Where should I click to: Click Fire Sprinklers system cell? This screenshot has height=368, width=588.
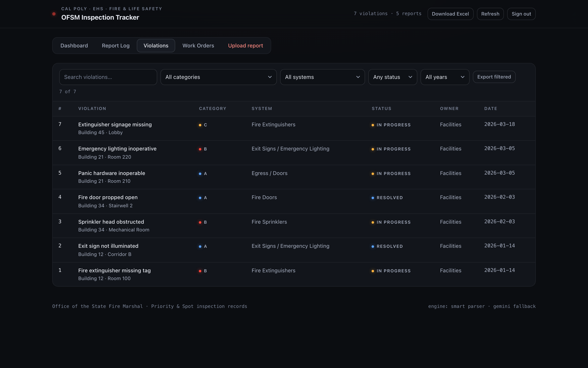269,222
